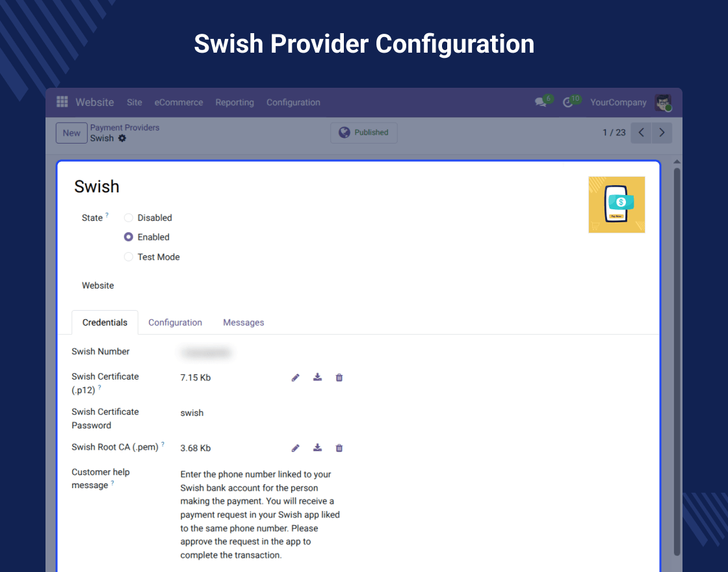Delete the Swish Certificate (.p12) file with trash icon
Image resolution: width=728 pixels, height=572 pixels.
339,378
